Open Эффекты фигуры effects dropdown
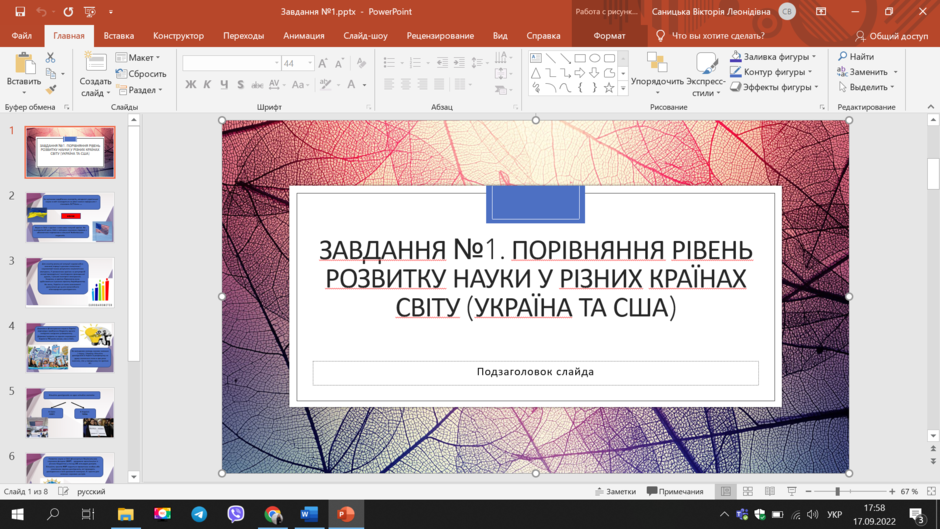940x529 pixels. pyautogui.click(x=774, y=87)
